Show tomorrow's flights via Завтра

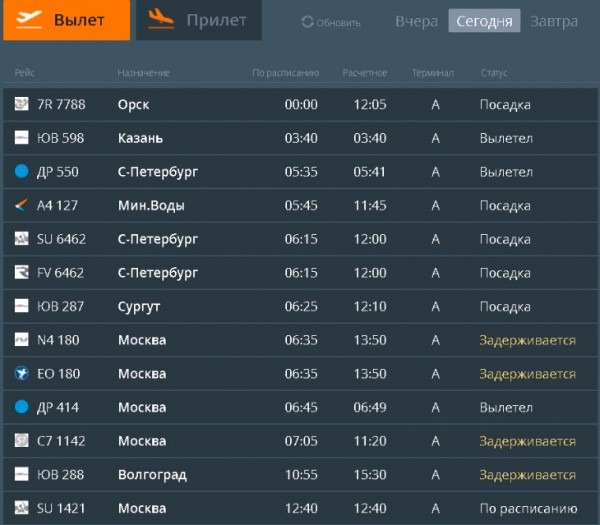pos(553,21)
